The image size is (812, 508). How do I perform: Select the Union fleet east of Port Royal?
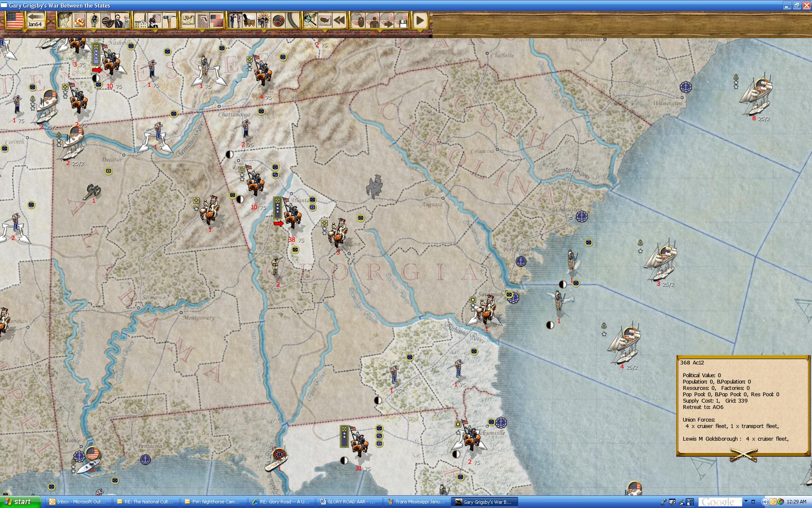pyautogui.click(x=661, y=260)
